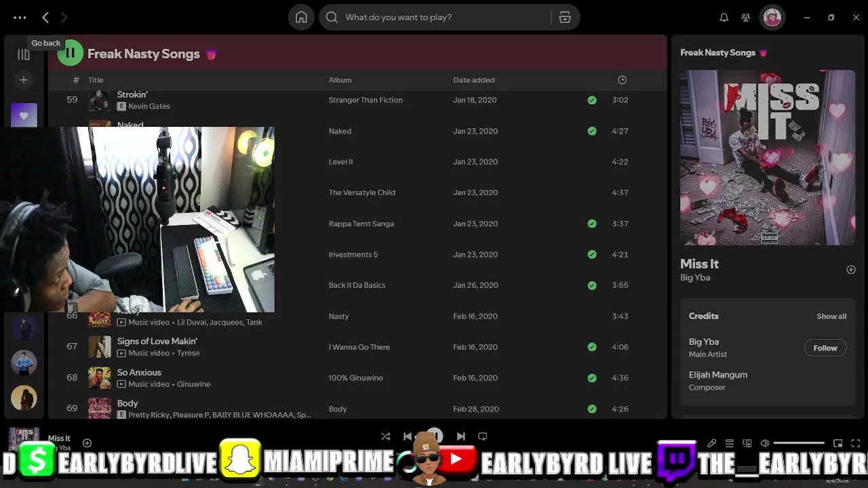The image size is (868, 488).
Task: Toggle shuffle playback
Action: coord(386,436)
